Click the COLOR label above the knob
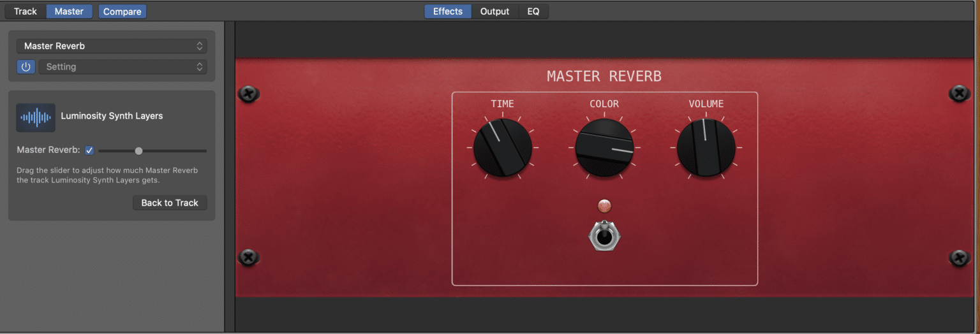 point(604,104)
